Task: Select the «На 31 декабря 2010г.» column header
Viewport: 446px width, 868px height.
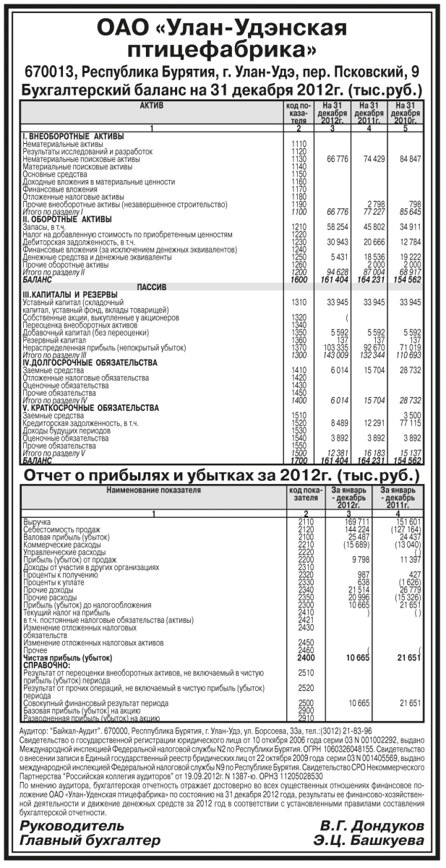Action: click(x=405, y=113)
